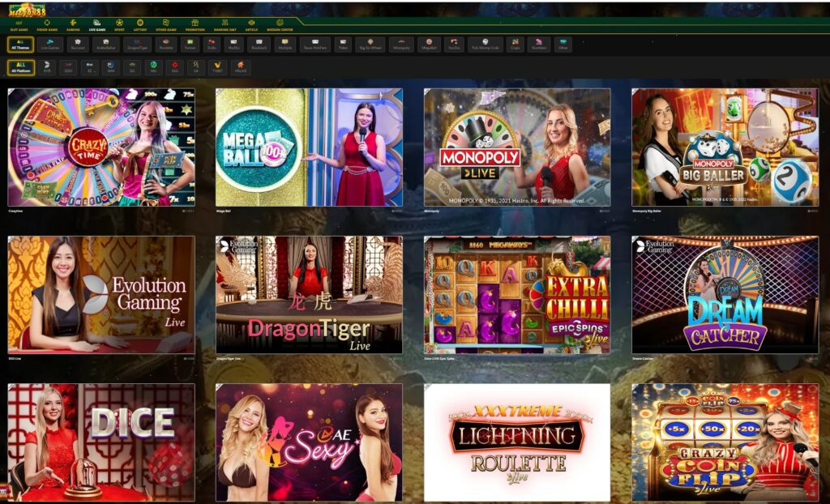
Task: Show Poker themed games
Action: tap(343, 45)
